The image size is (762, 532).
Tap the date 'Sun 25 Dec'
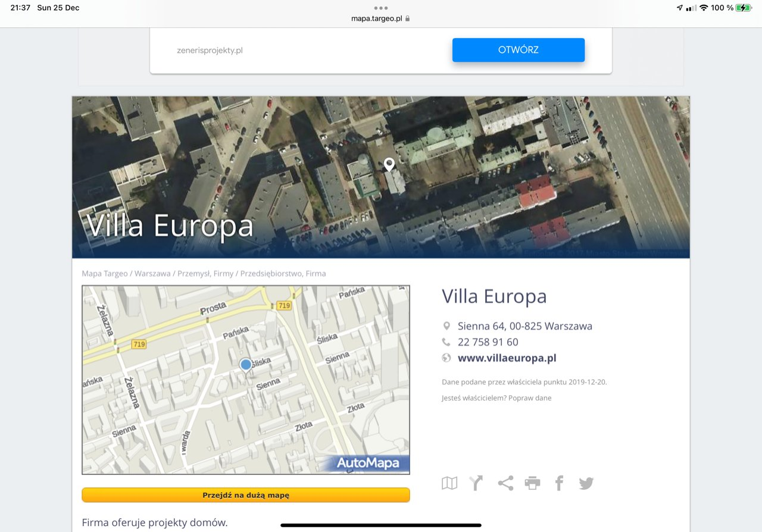pos(58,8)
